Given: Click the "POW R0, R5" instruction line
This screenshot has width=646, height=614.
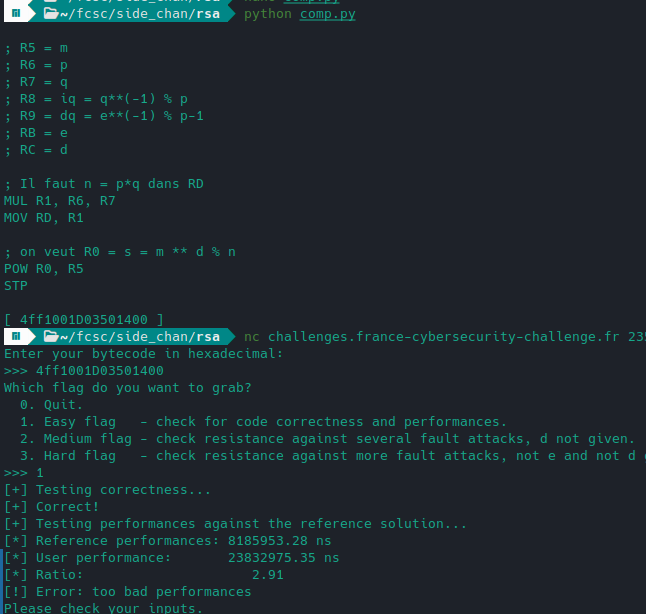Looking at the screenshot, I should tap(44, 268).
